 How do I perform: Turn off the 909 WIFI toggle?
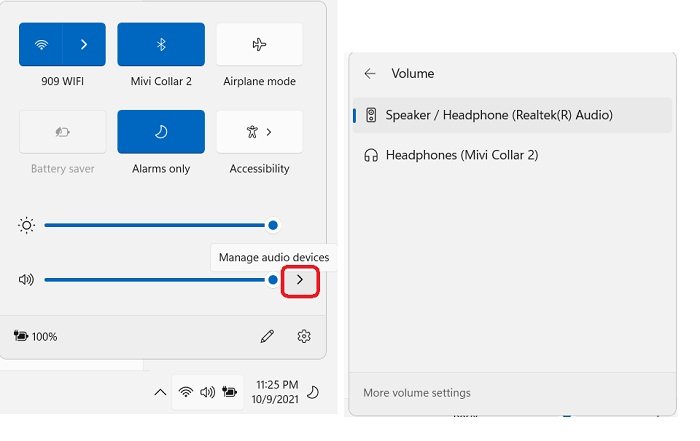pos(41,45)
